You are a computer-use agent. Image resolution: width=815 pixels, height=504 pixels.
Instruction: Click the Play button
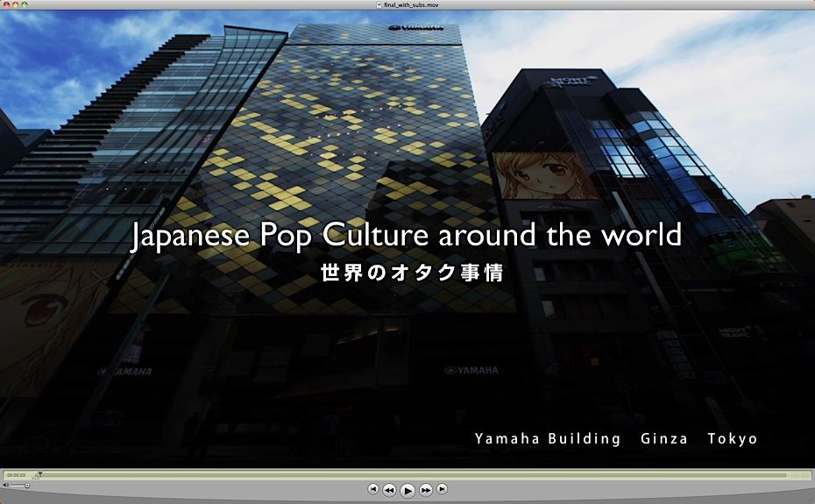pos(407,490)
